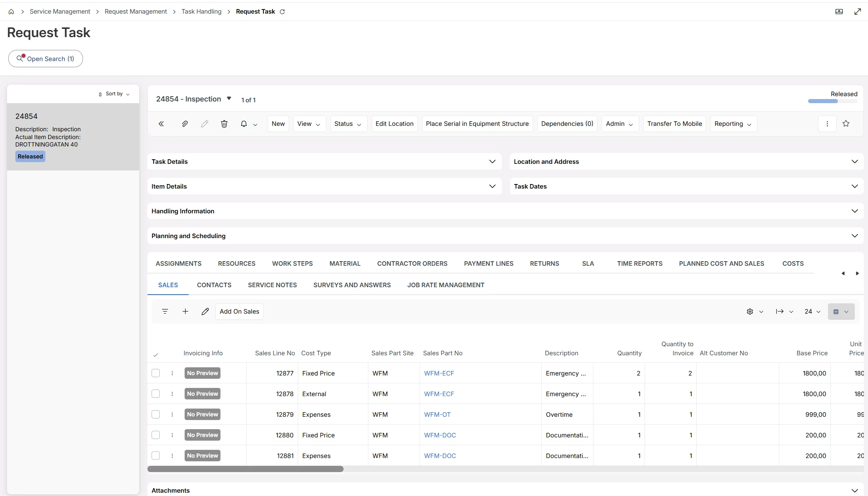Switch to the WORK STEPS tab
This screenshot has height=496, width=868.
tap(292, 263)
